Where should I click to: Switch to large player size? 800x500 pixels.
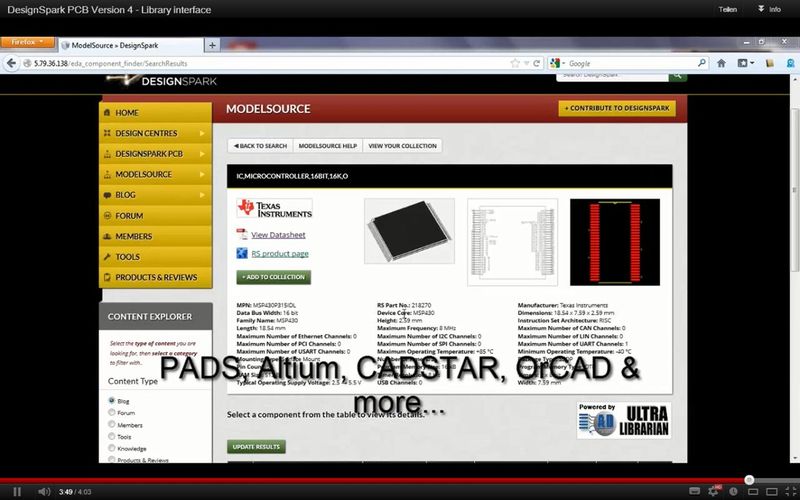[x=771, y=492]
